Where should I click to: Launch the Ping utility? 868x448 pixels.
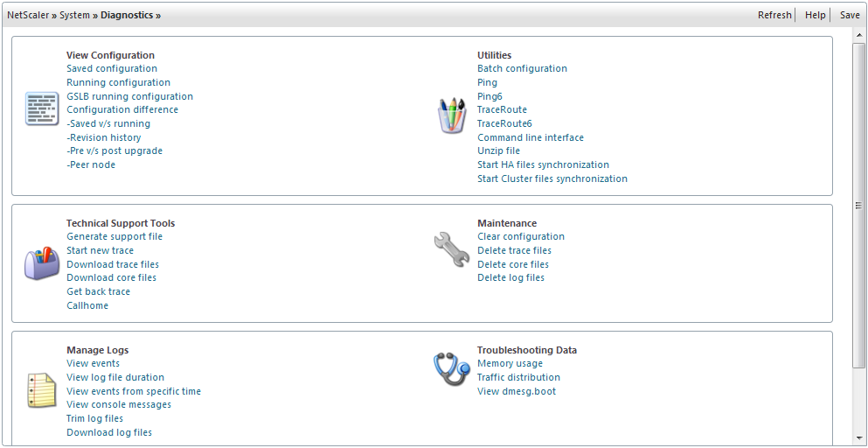(487, 82)
